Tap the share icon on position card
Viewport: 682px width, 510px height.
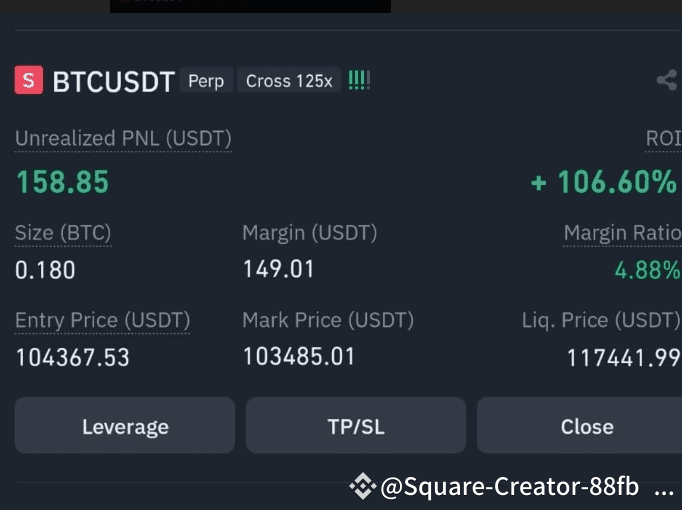[667, 81]
